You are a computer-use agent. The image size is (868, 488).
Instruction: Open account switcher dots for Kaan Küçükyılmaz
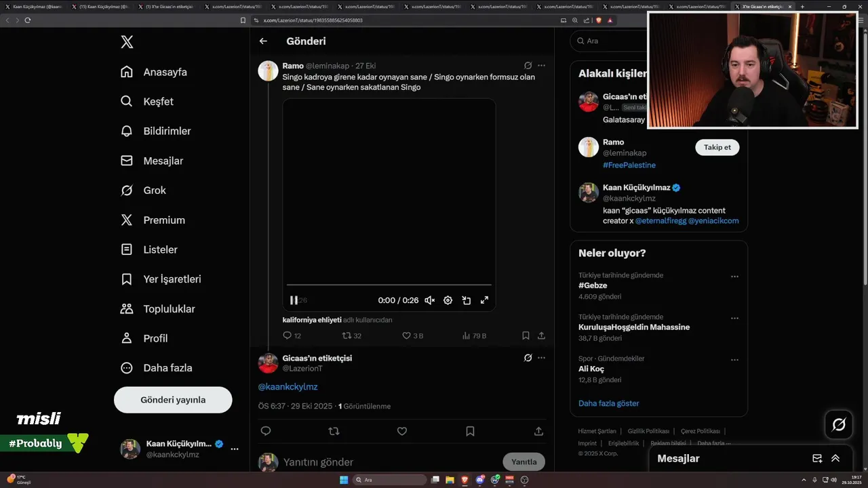tap(235, 449)
